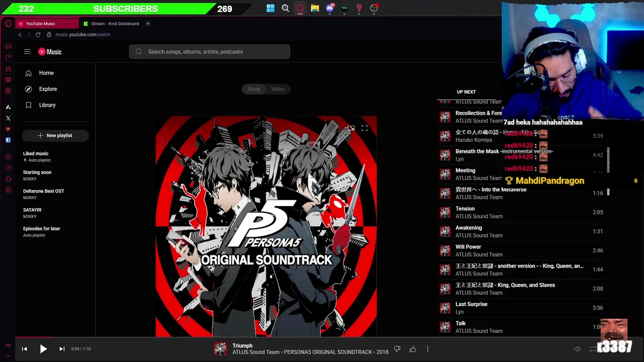The width and height of the screenshot is (644, 362).
Task: Open the Opera GX taskbar icon
Action: pos(300,8)
